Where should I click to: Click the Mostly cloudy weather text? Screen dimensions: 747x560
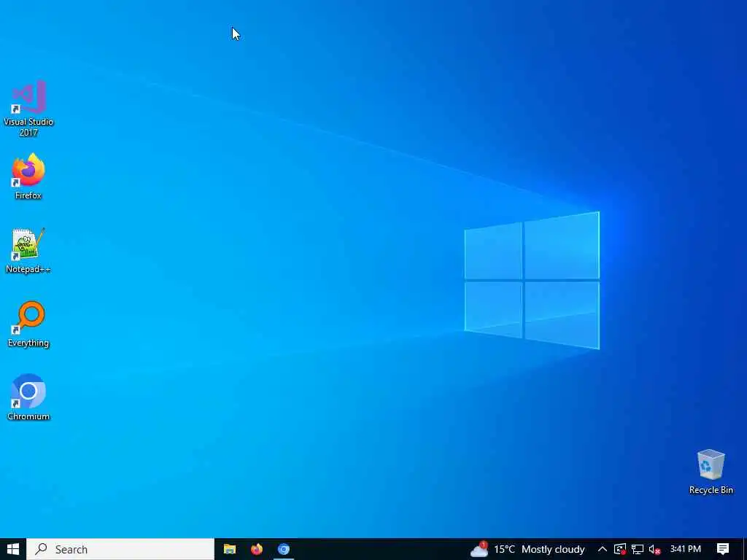553,550
